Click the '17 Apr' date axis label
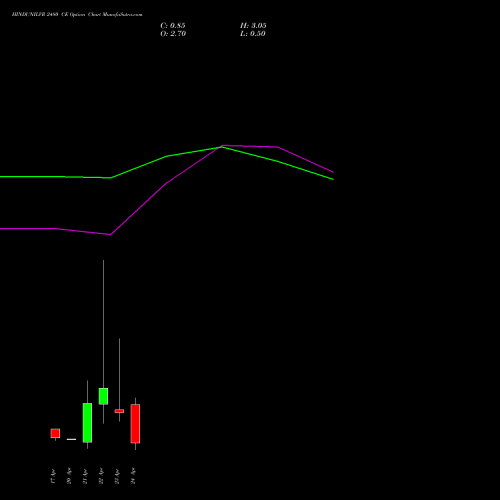500x500 pixels. click(x=53, y=476)
